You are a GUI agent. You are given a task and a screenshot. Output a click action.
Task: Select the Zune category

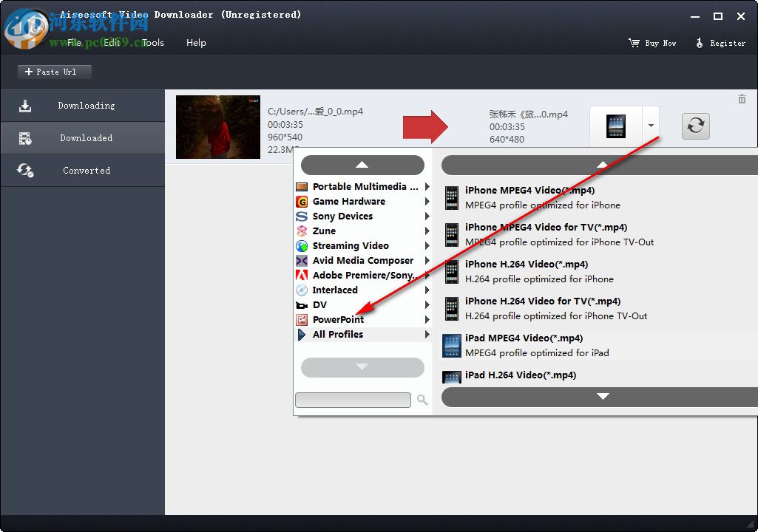tap(323, 231)
